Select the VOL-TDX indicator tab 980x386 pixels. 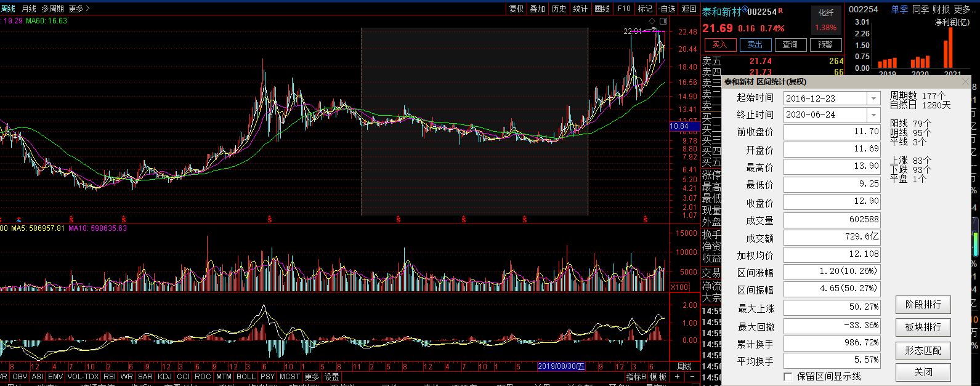pyautogui.click(x=83, y=377)
